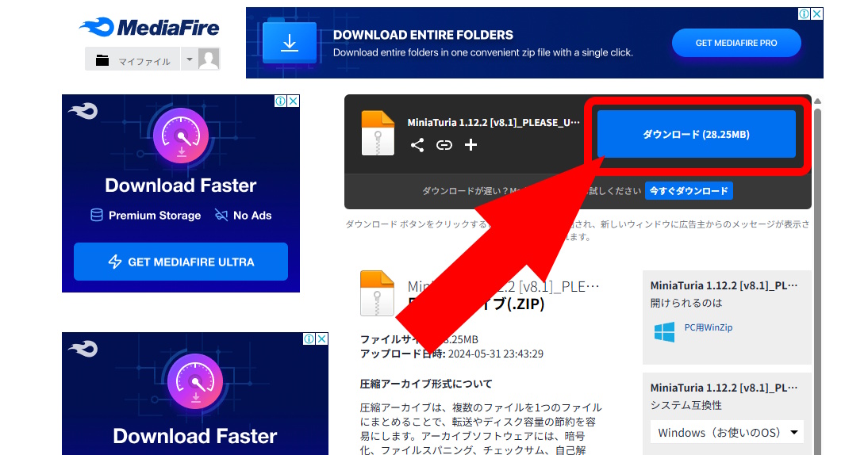The image size is (868, 455).
Task: Open ad info icon on upper left ad
Action: [x=281, y=101]
